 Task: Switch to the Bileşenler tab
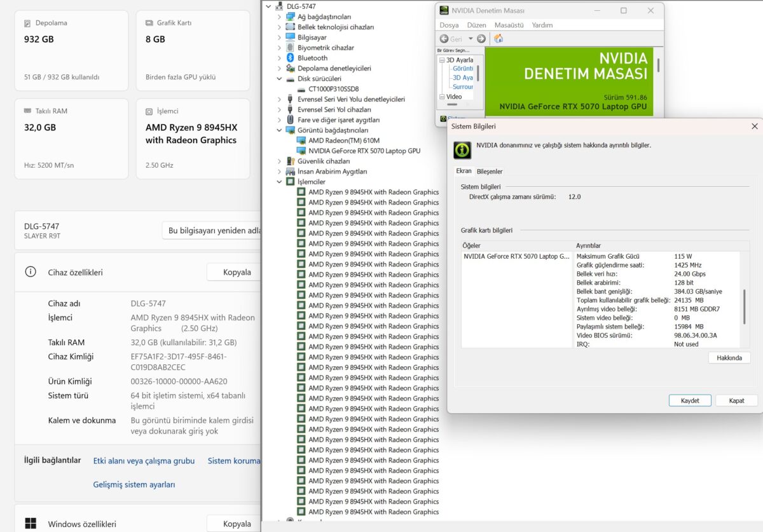tap(490, 172)
